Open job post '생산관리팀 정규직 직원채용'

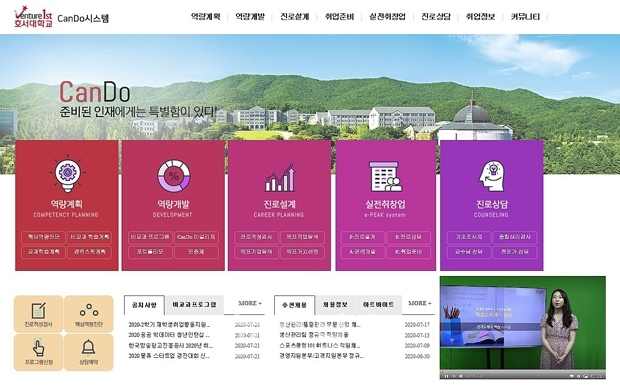[314, 335]
